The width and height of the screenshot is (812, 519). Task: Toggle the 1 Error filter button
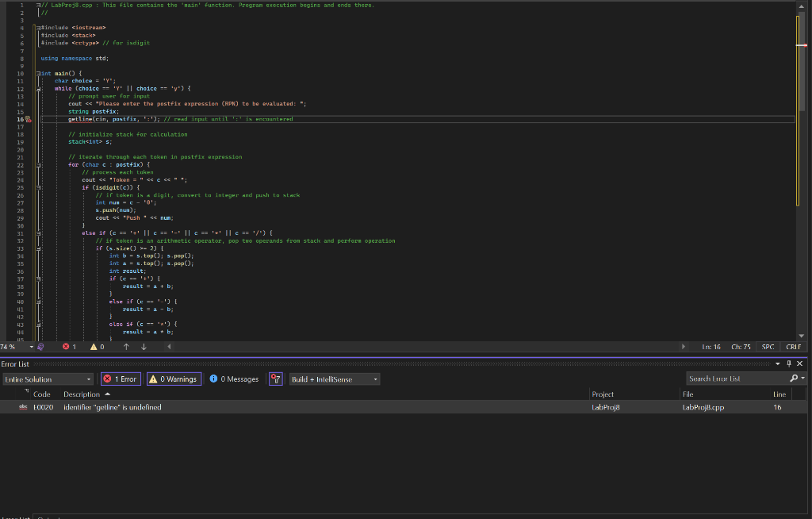click(119, 379)
